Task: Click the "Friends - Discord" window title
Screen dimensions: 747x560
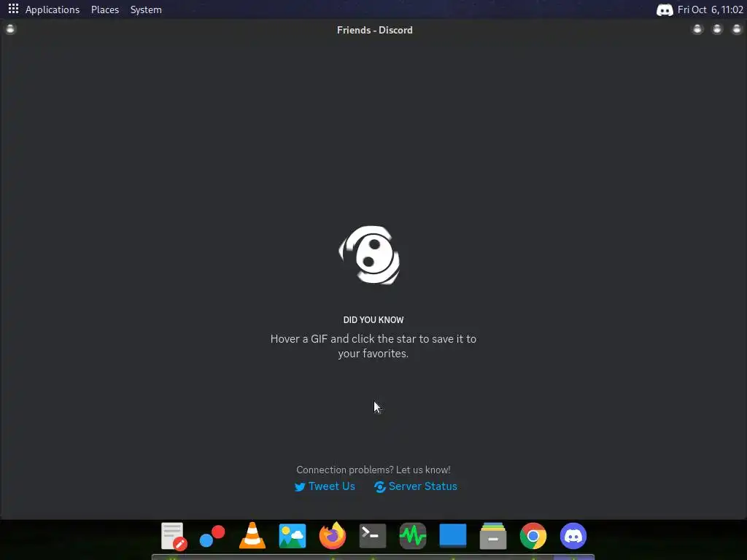Action: pyautogui.click(x=375, y=30)
